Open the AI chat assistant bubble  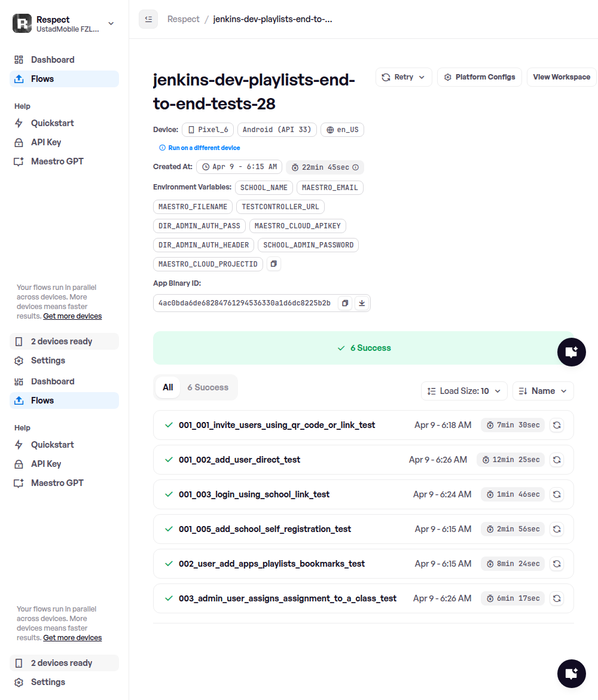[x=571, y=352]
